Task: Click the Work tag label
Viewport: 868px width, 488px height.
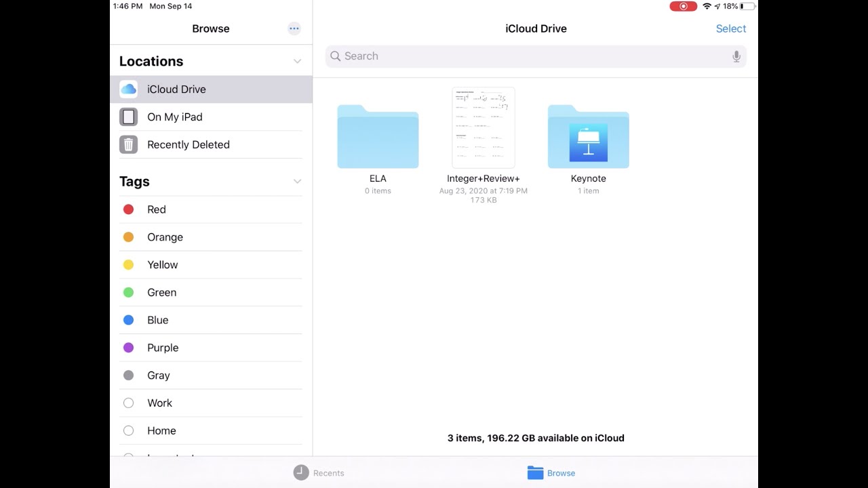Action: (160, 403)
